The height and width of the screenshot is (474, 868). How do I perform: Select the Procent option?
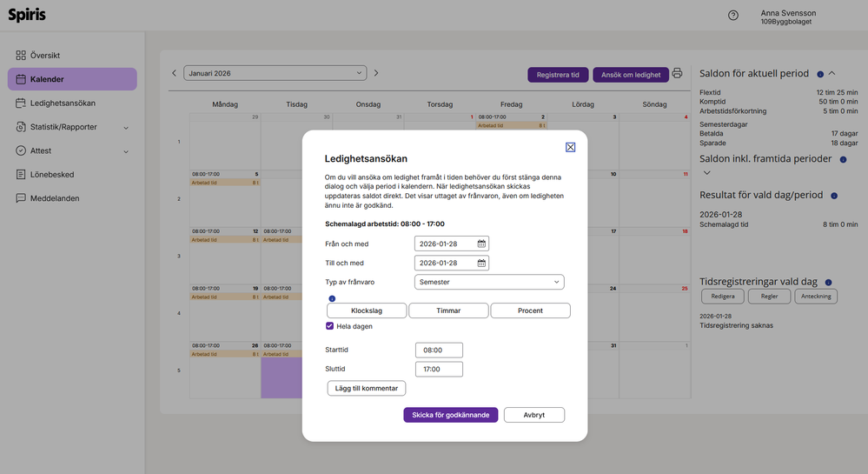point(530,310)
